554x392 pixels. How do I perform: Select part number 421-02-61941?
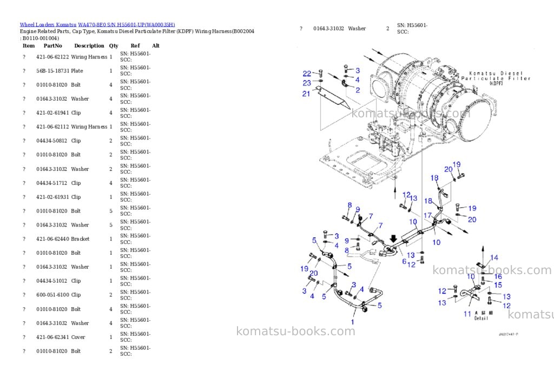tap(52, 112)
